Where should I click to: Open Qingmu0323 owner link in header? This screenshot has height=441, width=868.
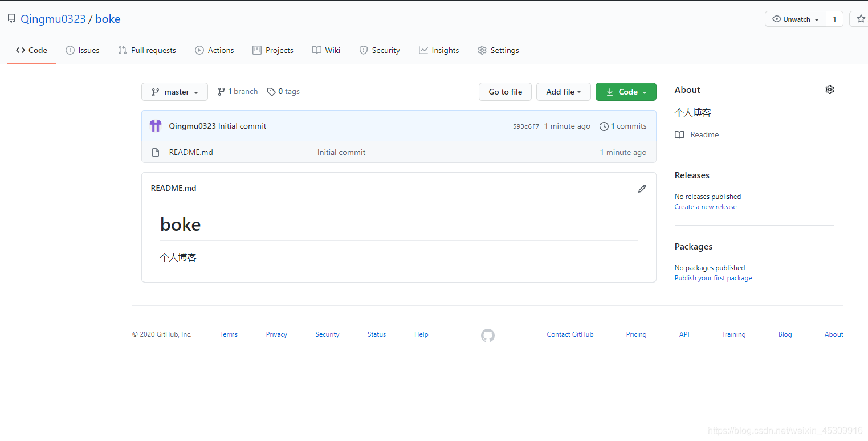pyautogui.click(x=53, y=19)
